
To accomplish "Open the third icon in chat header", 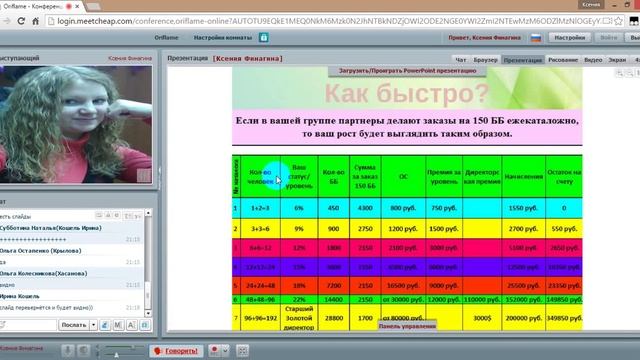I will tap(117, 215).
